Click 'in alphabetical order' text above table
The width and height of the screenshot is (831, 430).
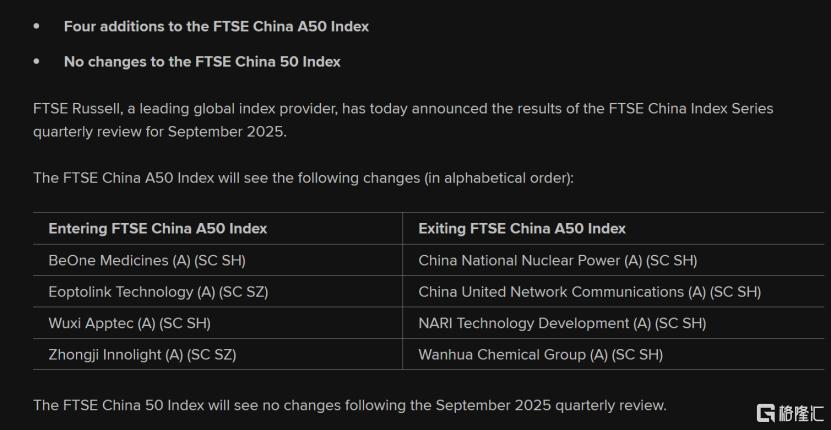(498, 178)
